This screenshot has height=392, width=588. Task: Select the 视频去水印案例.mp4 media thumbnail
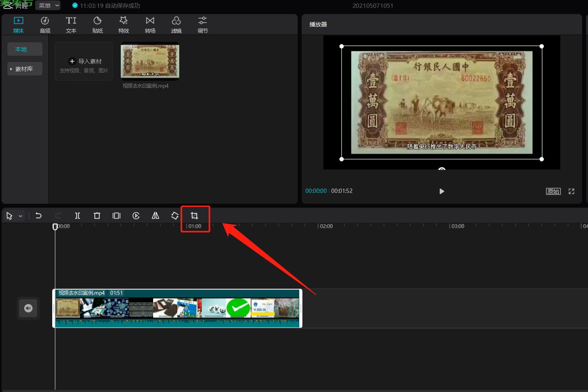coord(150,61)
